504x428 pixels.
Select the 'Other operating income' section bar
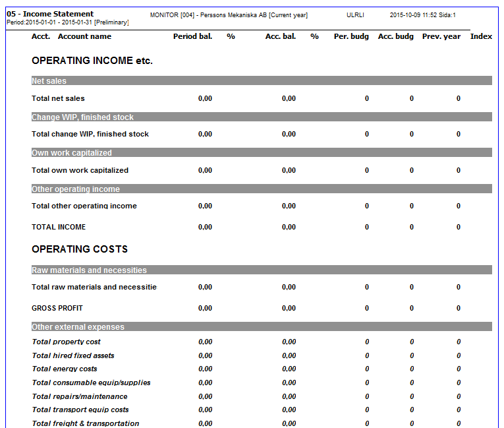[262, 189]
